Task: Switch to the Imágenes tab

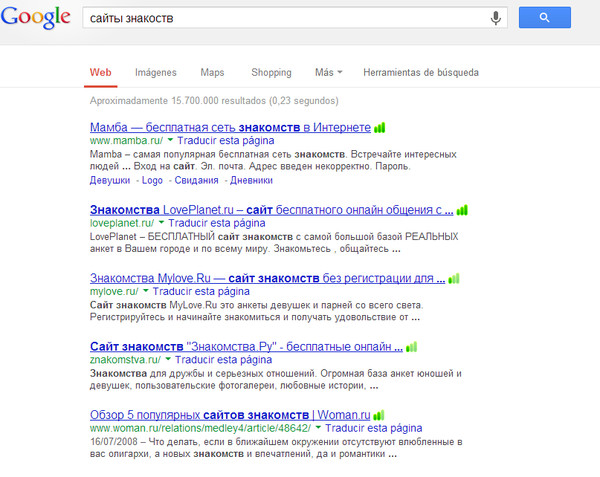Action: (156, 72)
